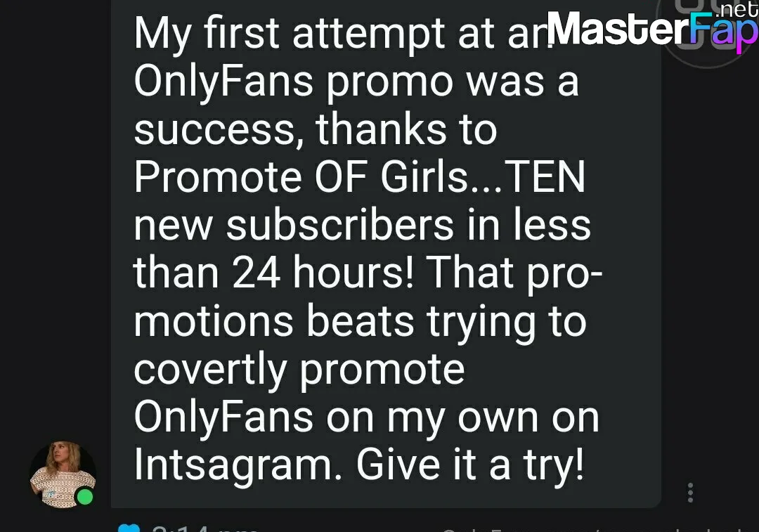The height and width of the screenshot is (532, 759).
Task: Open the sender's profile picture
Action: [x=63, y=474]
